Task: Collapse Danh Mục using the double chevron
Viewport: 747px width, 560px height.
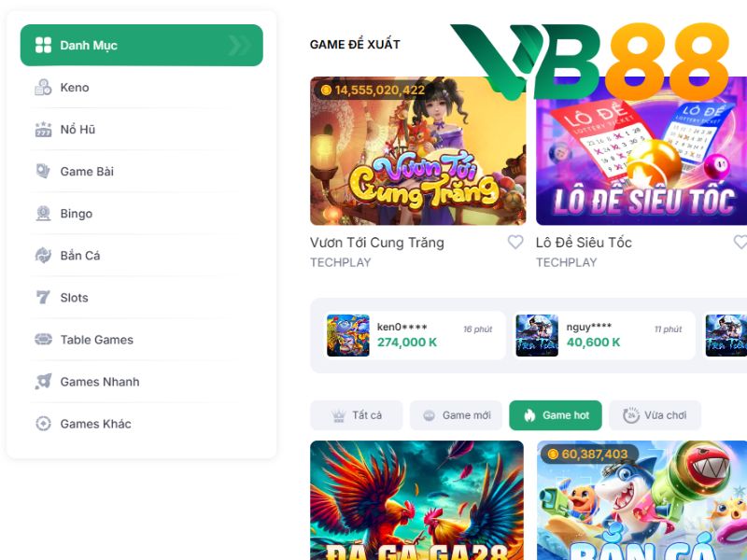Action: [240, 45]
